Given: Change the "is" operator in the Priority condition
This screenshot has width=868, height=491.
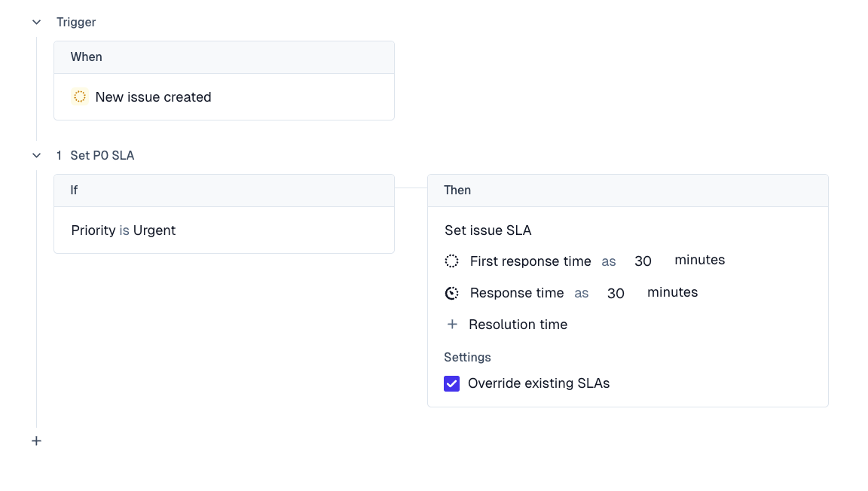Looking at the screenshot, I should pos(124,230).
